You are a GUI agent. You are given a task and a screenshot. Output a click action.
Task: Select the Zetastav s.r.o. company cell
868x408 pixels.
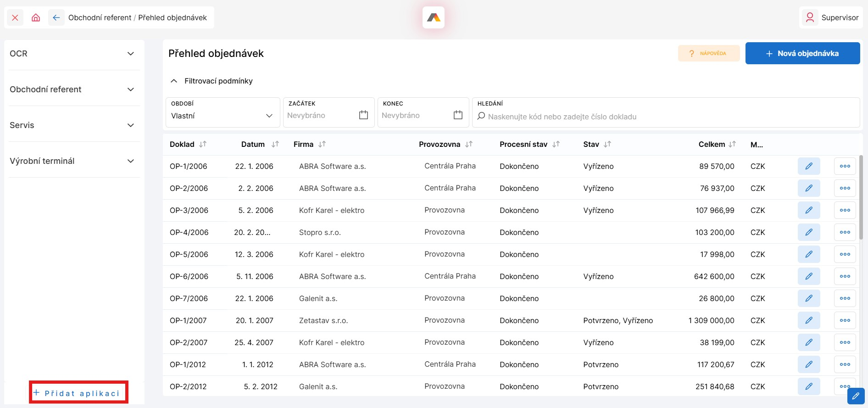(x=323, y=320)
